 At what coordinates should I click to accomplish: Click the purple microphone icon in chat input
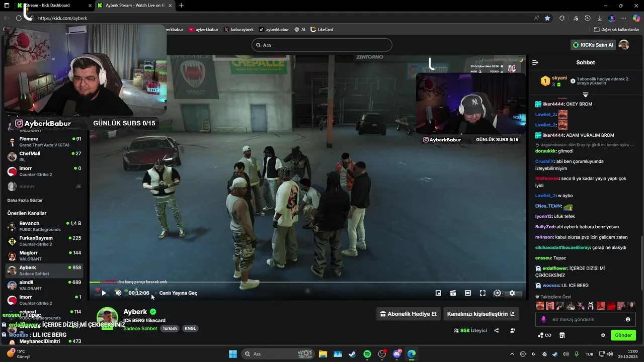(x=543, y=319)
